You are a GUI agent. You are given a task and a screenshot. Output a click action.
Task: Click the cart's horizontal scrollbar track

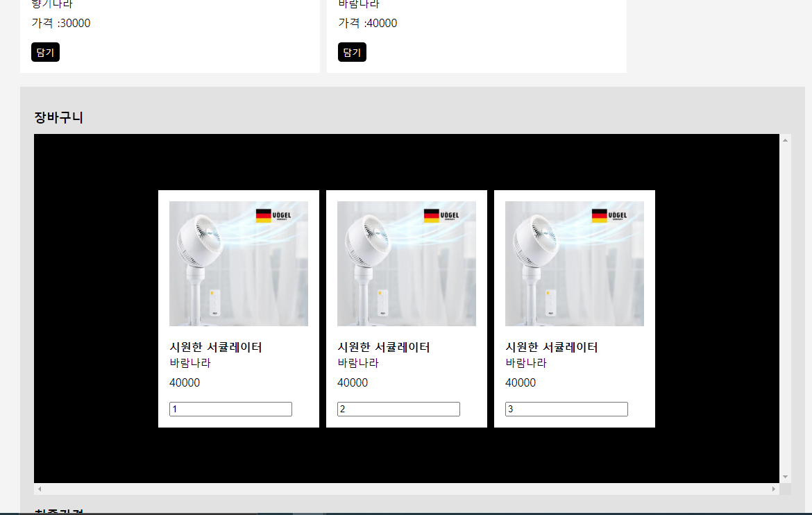click(x=407, y=489)
